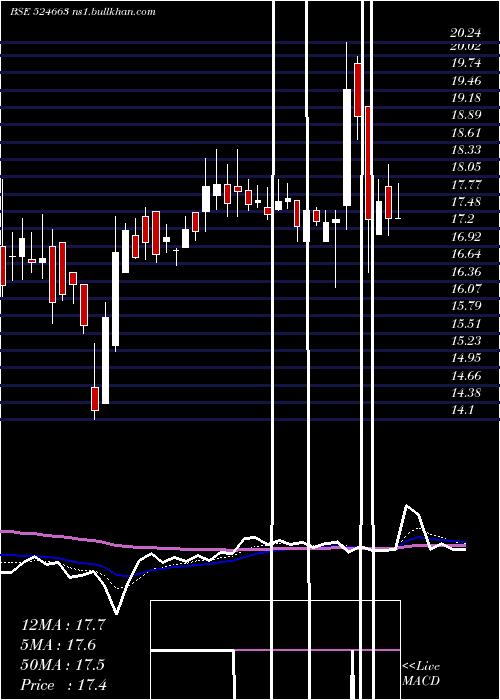This screenshot has height=700, width=500.
Task: Select the 14.1 price axis label
Action: pyautogui.click(x=462, y=410)
